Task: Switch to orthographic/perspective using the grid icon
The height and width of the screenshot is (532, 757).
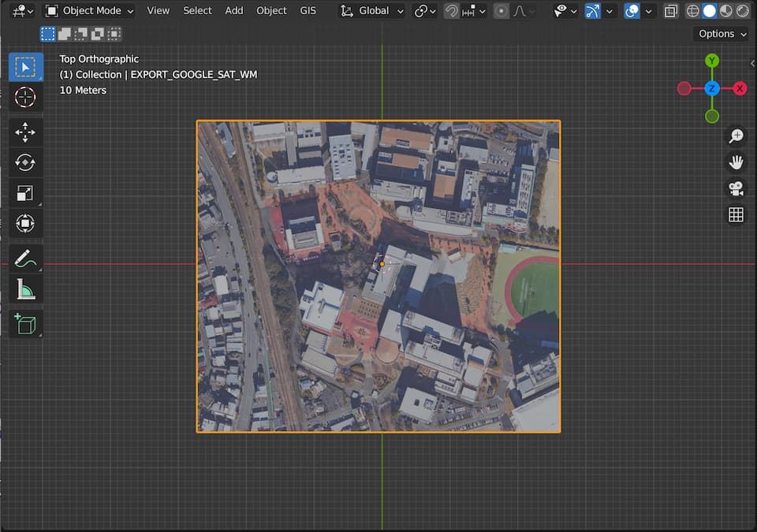Action: coord(736,215)
